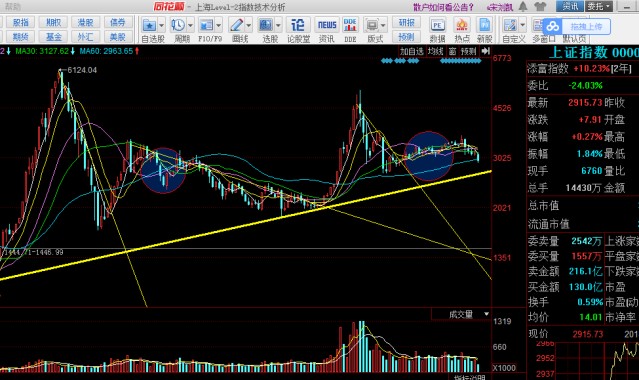
Task: Click the shirt skin icon in title bar
Action: point(540,7)
